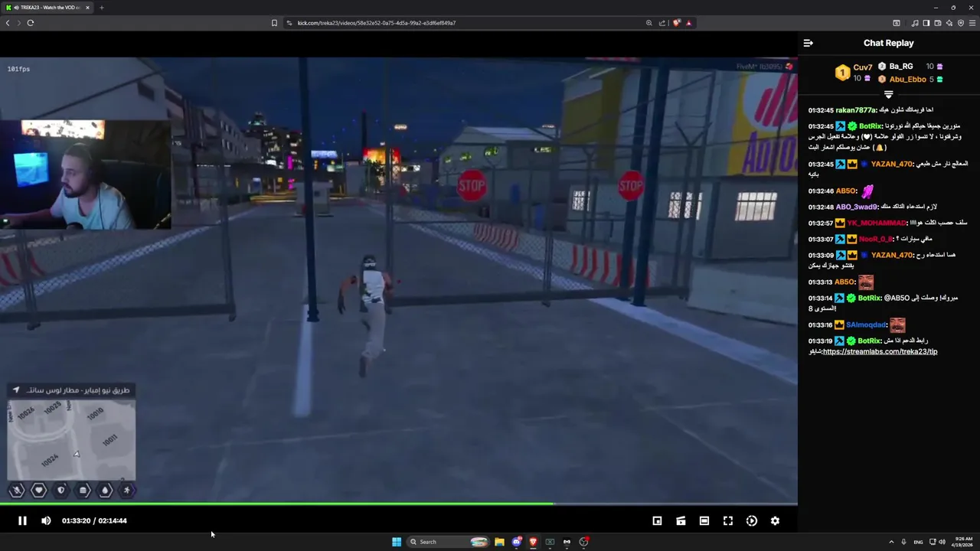Click the browser back button

[8, 23]
